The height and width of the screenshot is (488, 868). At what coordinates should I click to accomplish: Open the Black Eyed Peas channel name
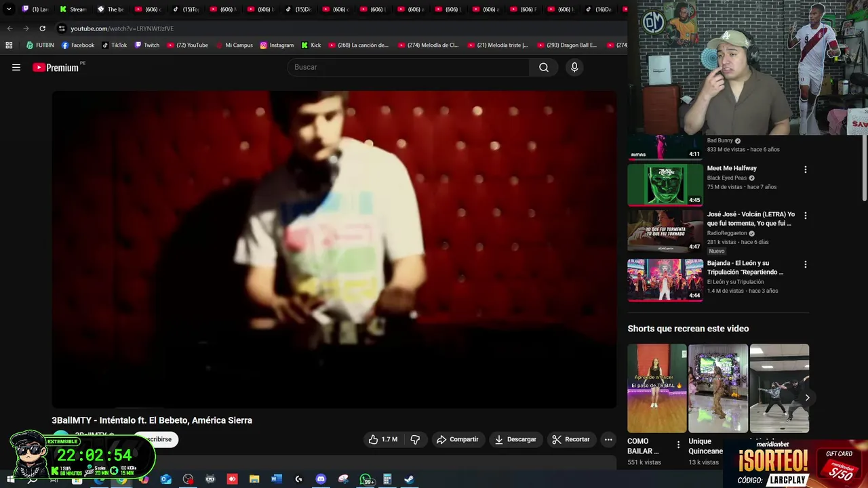pyautogui.click(x=726, y=178)
